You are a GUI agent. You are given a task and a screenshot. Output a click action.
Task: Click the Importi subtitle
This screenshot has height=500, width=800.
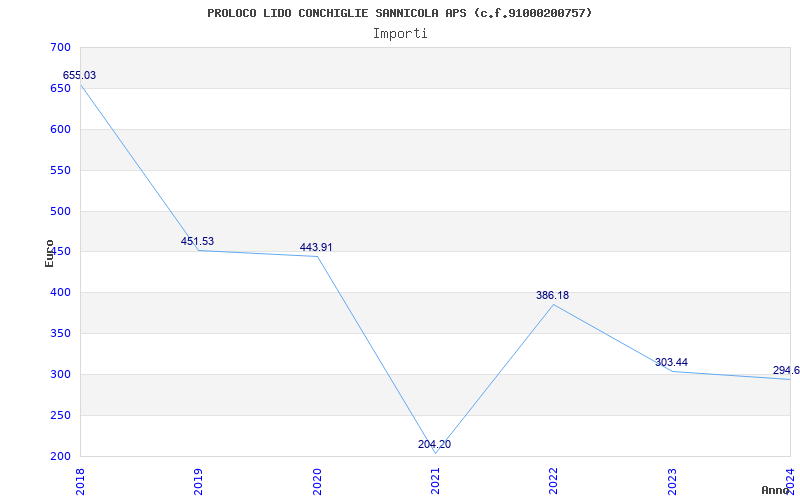[x=400, y=34]
